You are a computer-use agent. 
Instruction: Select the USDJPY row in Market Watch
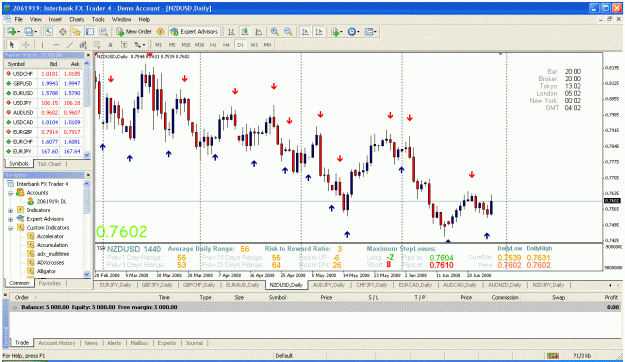pos(43,103)
